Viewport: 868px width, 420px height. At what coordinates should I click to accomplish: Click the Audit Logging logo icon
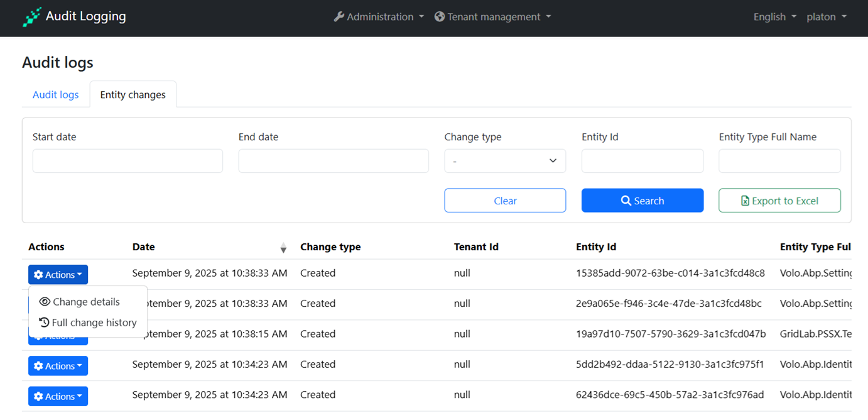(32, 17)
